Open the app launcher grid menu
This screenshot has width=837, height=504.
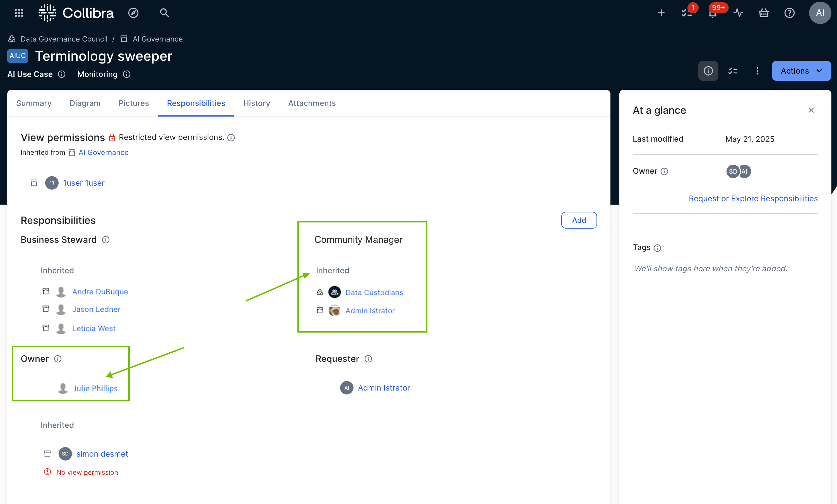tap(19, 13)
